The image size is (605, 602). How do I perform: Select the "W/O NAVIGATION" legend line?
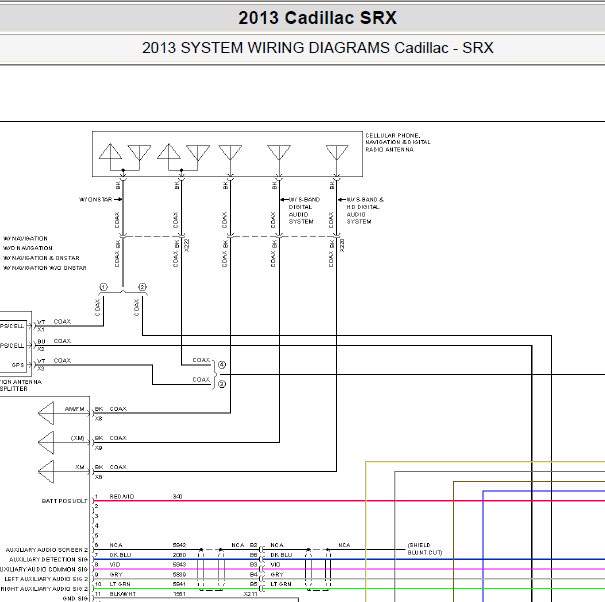pos(28,248)
